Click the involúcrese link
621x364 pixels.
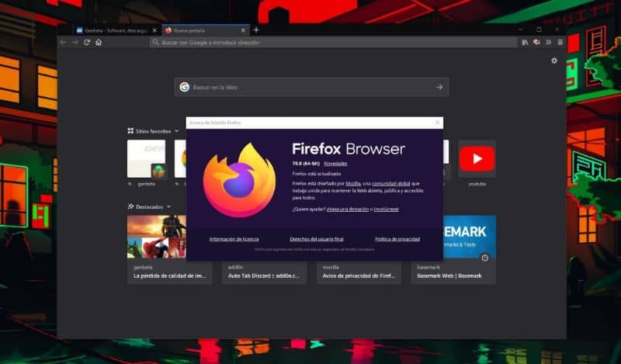[386, 209]
